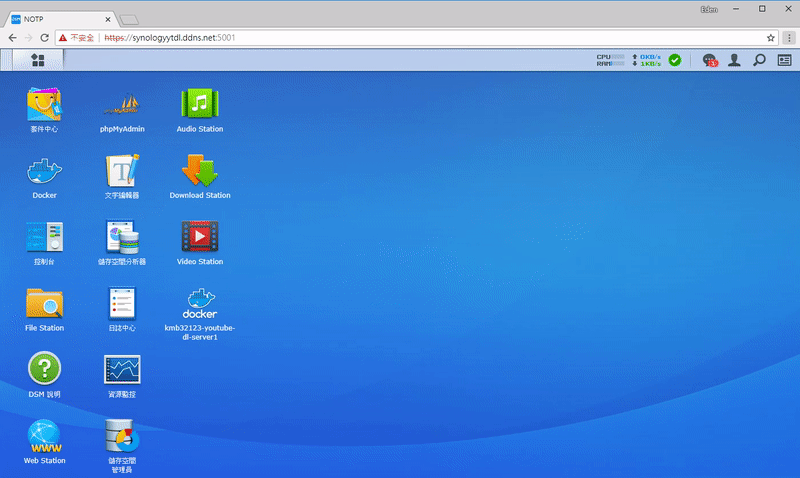Bookmark this page with the star
The height and width of the screenshot is (478, 800).
click(770, 38)
